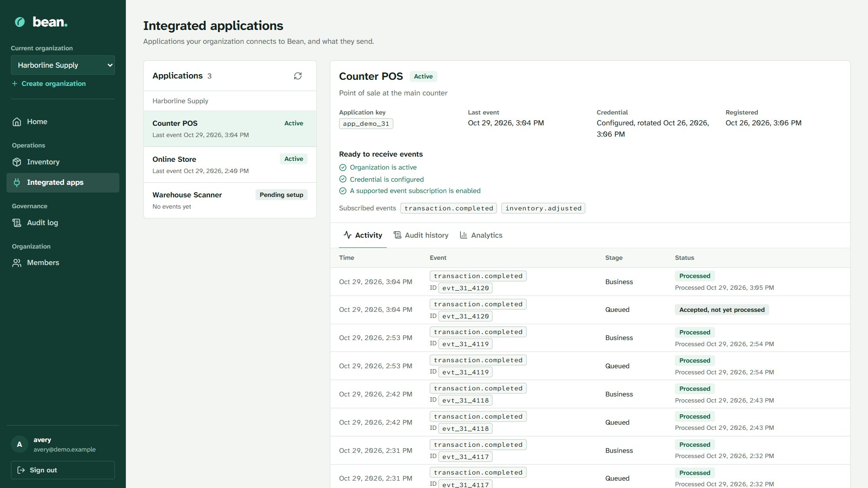
Task: Select the Online Store application
Action: coord(230,165)
